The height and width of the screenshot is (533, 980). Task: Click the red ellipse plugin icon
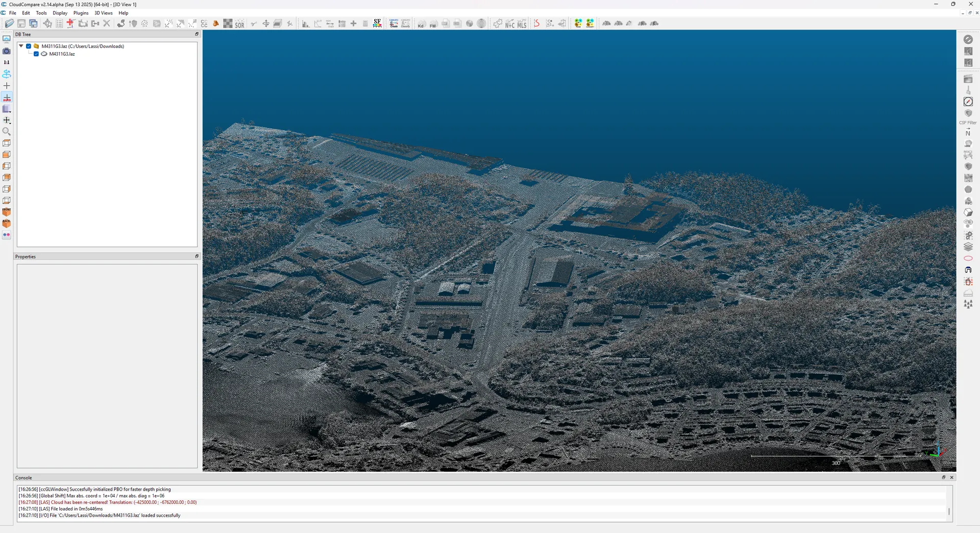coord(968,258)
